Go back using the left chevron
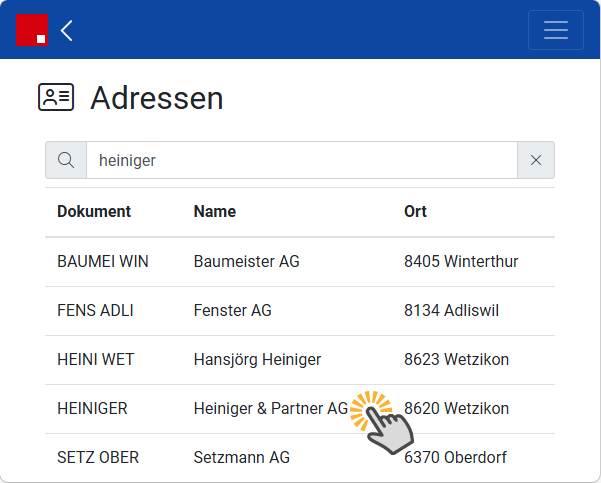The width and height of the screenshot is (601, 483). click(x=67, y=30)
